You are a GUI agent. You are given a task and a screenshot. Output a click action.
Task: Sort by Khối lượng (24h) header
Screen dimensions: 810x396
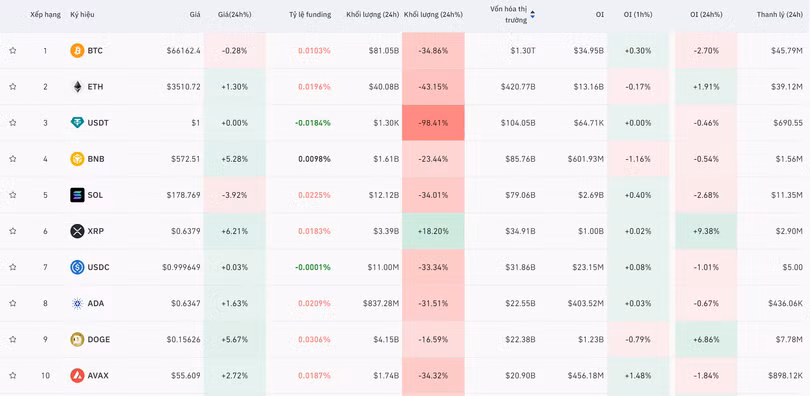pos(372,15)
